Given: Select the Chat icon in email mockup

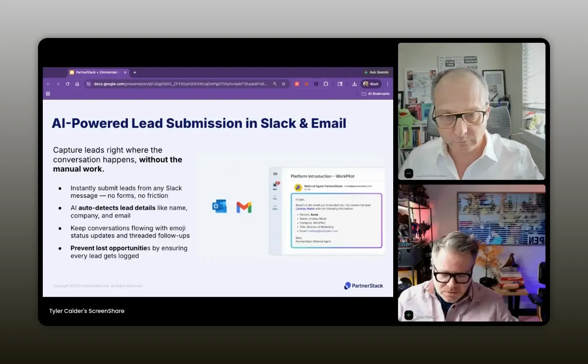Looking at the screenshot, I should coord(275,197).
